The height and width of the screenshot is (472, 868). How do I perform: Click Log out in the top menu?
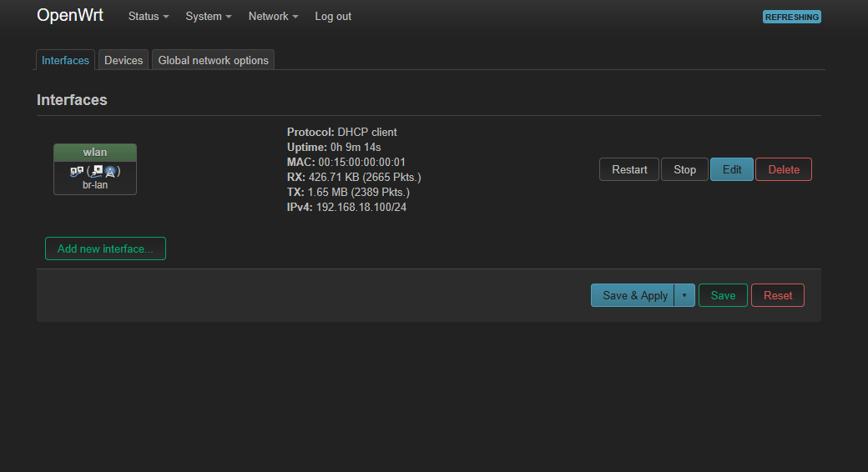point(333,17)
